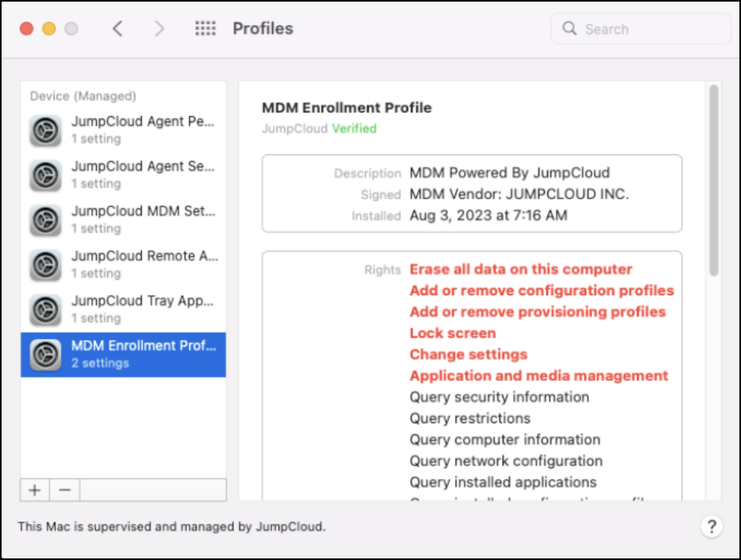Click the JumpCloud Tray App... profile icon
Image resolution: width=741 pixels, height=560 pixels.
click(46, 310)
